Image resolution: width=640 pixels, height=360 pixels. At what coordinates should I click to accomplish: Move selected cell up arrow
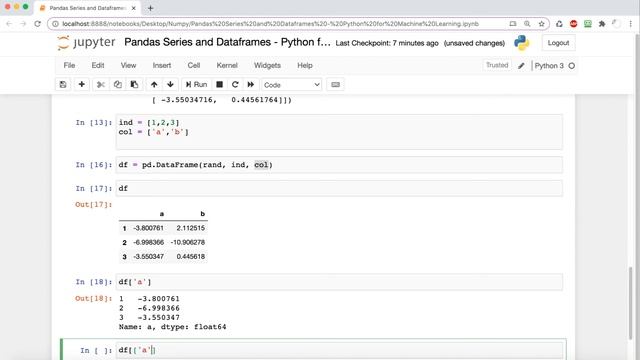pyautogui.click(x=154, y=84)
